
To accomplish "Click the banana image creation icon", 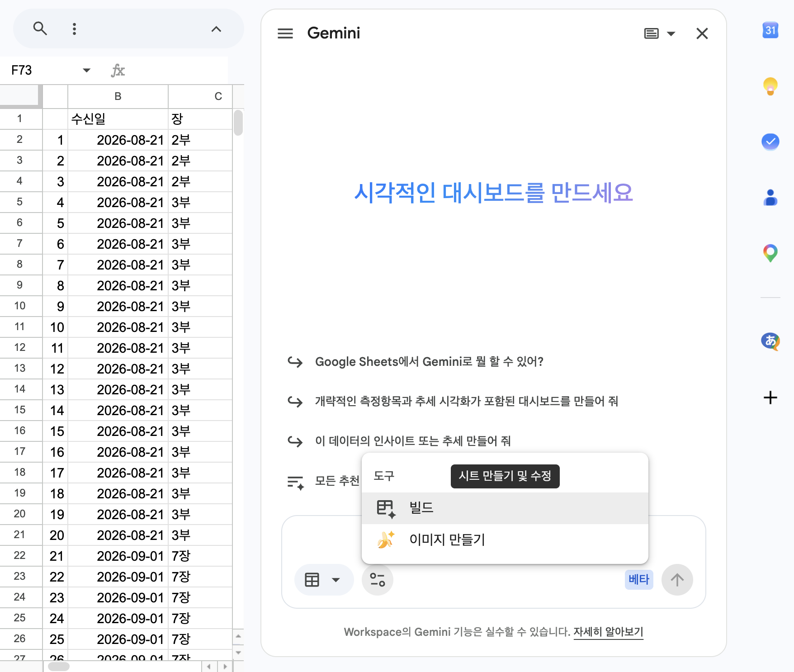I will point(386,539).
